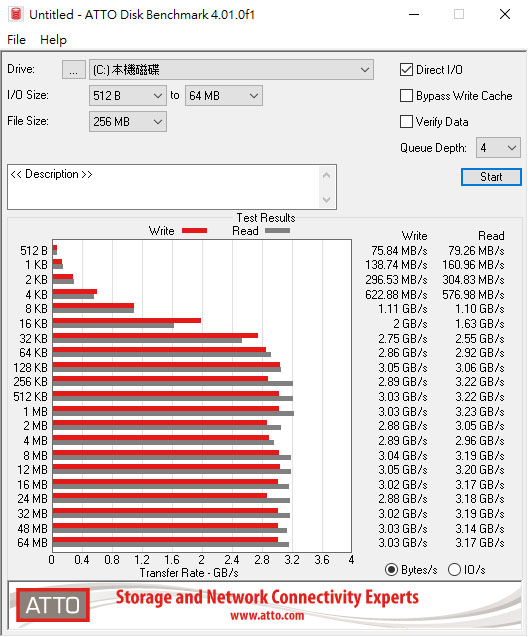The height and width of the screenshot is (637, 528).
Task: Click the 3.14 GB/s read value
Action: coord(480,529)
